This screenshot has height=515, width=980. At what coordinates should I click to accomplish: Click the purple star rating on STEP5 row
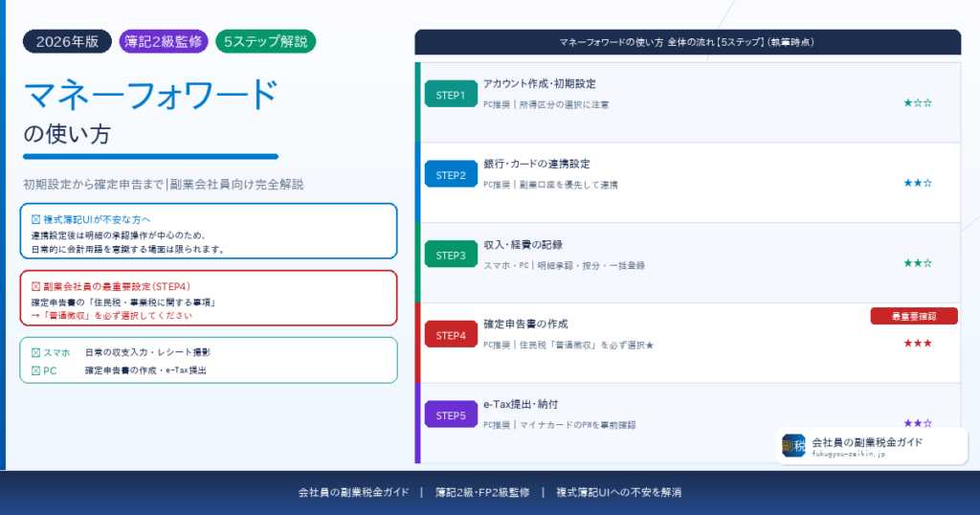tap(918, 423)
